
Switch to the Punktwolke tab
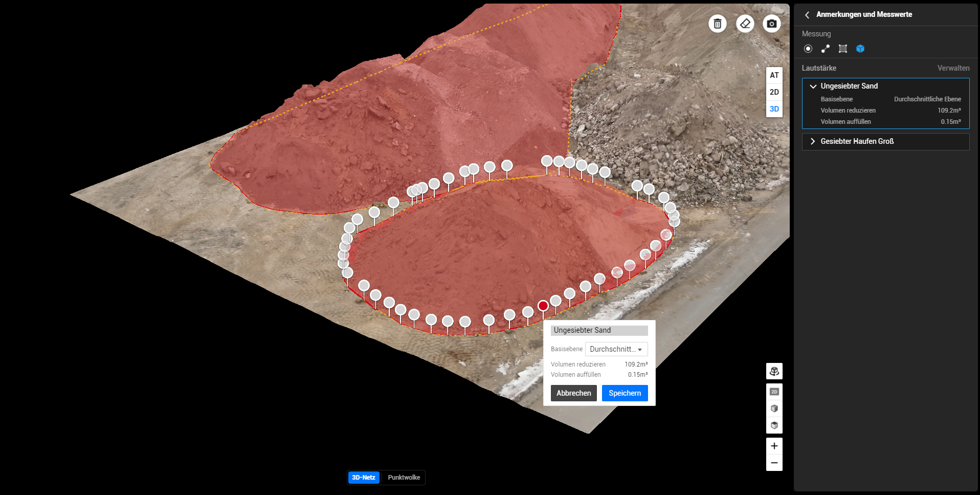[x=404, y=478]
